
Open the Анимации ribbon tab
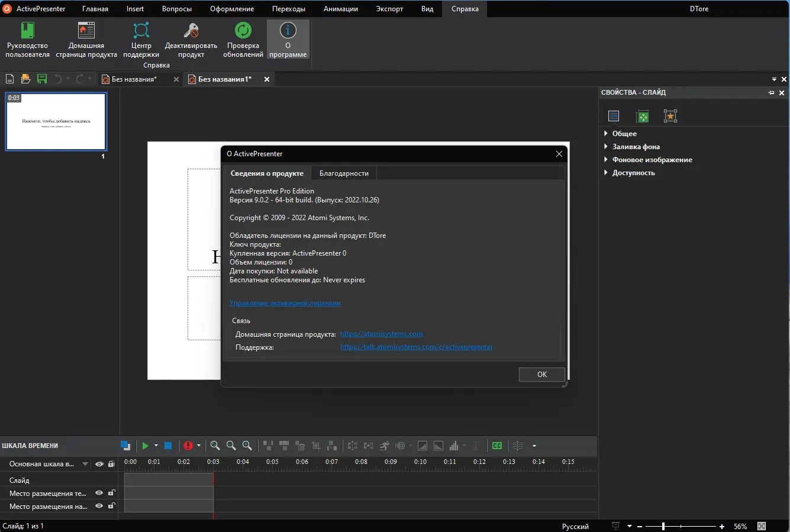point(341,9)
